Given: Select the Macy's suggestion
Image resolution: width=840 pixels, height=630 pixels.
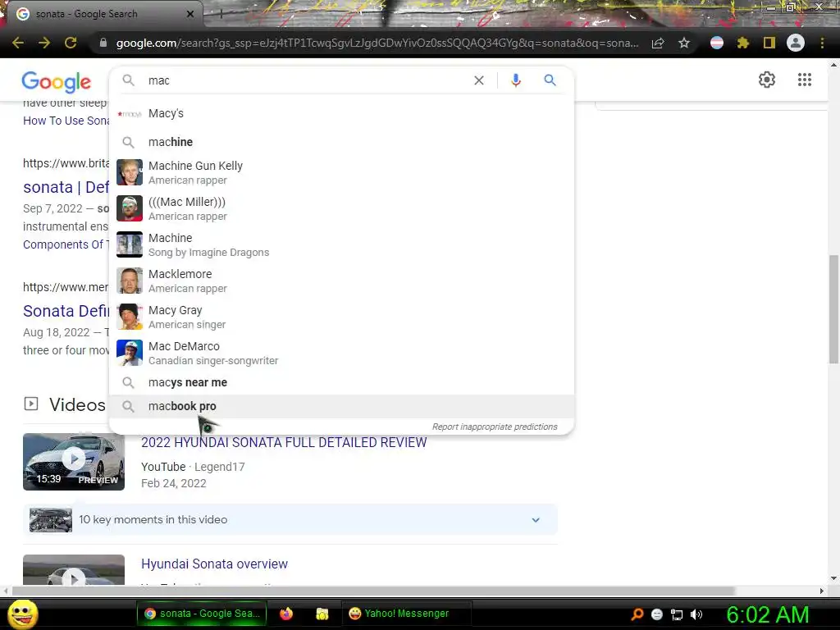Looking at the screenshot, I should tap(342, 113).
